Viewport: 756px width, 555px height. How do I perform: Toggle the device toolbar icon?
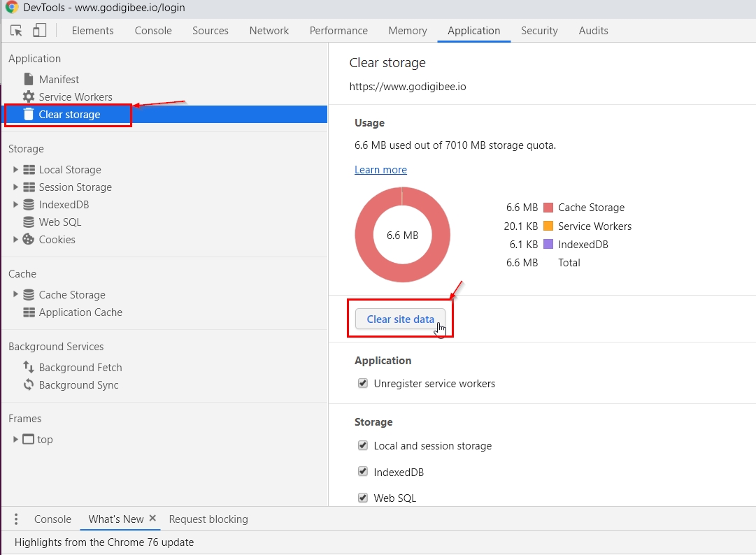39,31
